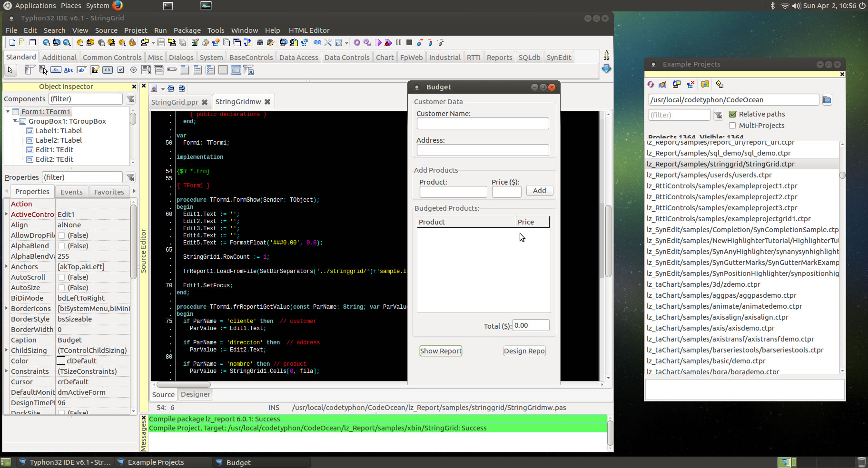Open the home icon dropdown arrow in editor
Screen dimensions: 868x468
tap(163, 89)
